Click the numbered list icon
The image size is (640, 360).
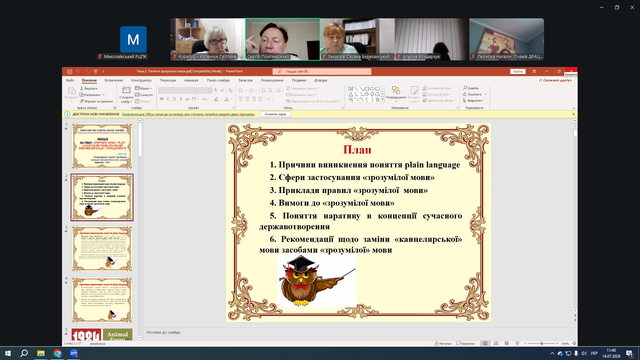[x=251, y=90]
